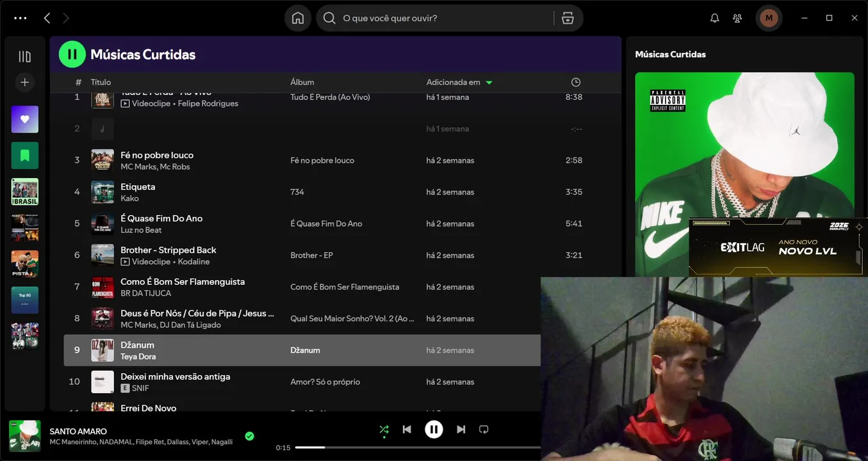Open artist Kako
Viewport: 868px width, 461px height.
(129, 198)
